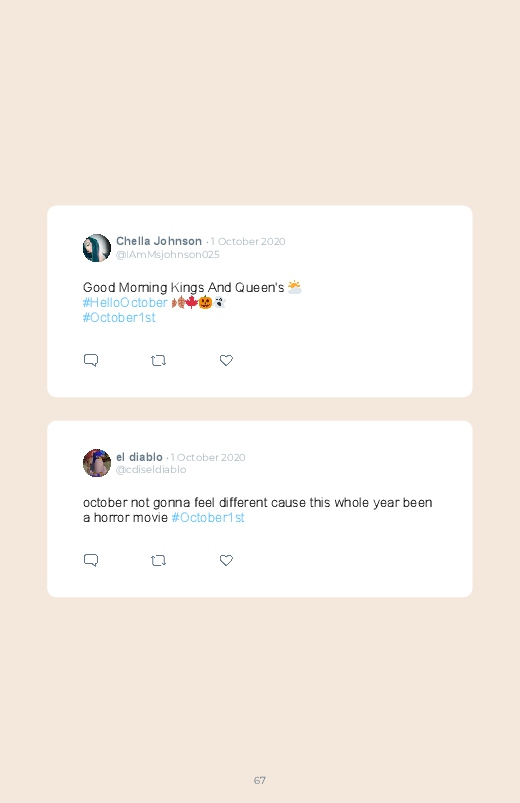Click the pumpkin emoji after #HelloOctober
Viewport: 520px width, 803px height.
point(205,303)
